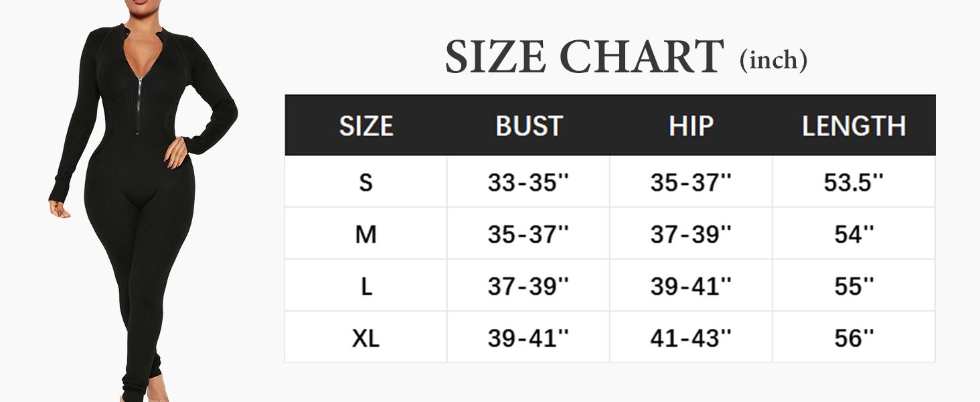Select the SIZE column header
This screenshot has height=402, width=980.
click(365, 126)
